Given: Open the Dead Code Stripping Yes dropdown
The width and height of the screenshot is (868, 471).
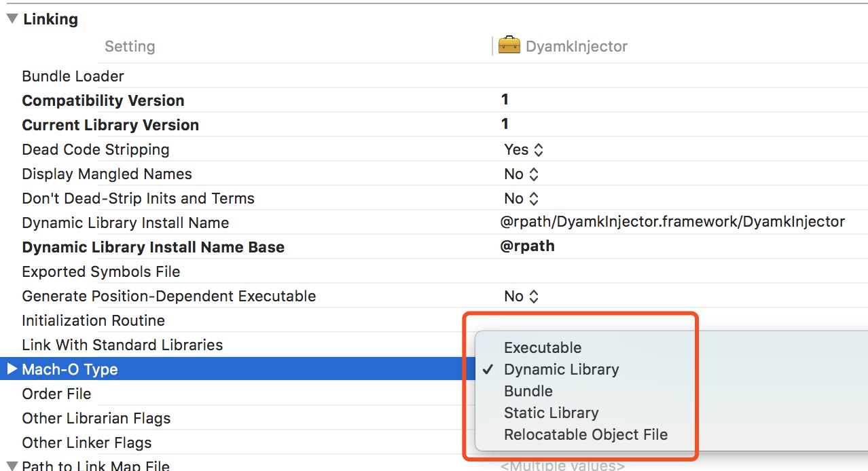Looking at the screenshot, I should pos(524,149).
